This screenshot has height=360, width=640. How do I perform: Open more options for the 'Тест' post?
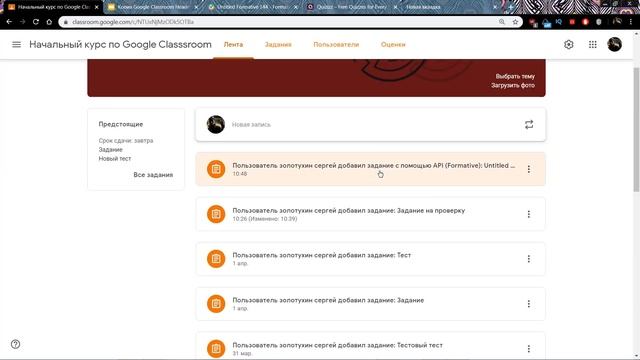(x=529, y=259)
